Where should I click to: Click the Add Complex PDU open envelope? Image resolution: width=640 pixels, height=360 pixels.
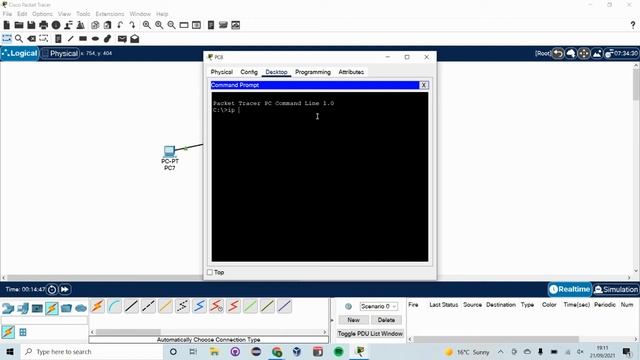[135, 39]
